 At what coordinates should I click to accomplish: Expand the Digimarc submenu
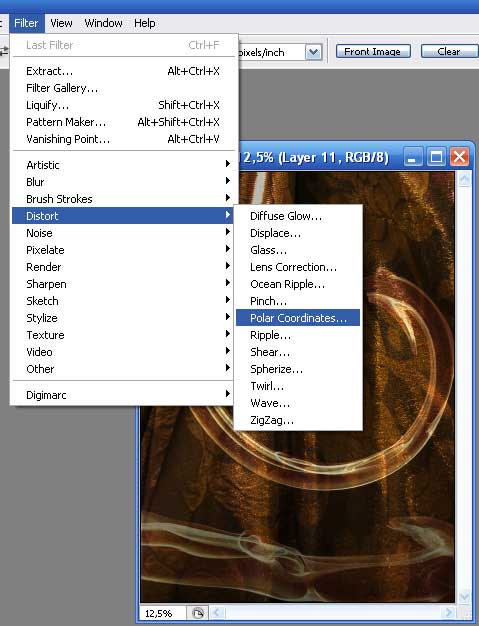pyautogui.click(x=123, y=395)
